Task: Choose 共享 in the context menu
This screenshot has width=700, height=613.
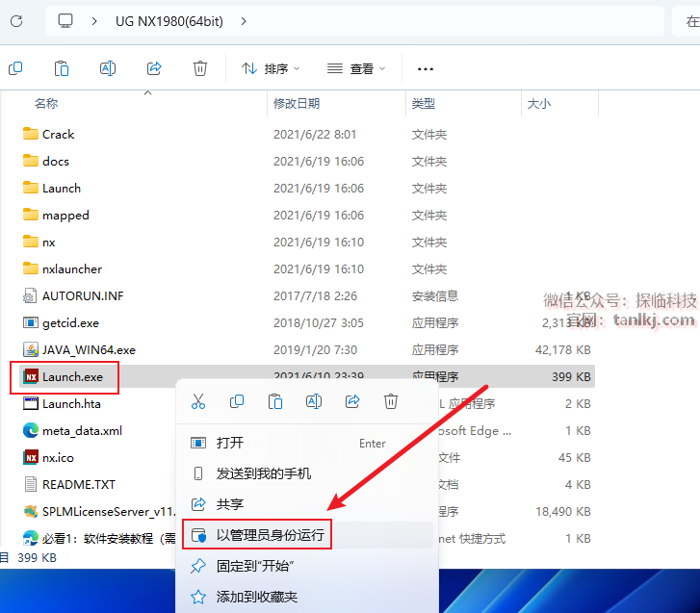Action: point(307,504)
